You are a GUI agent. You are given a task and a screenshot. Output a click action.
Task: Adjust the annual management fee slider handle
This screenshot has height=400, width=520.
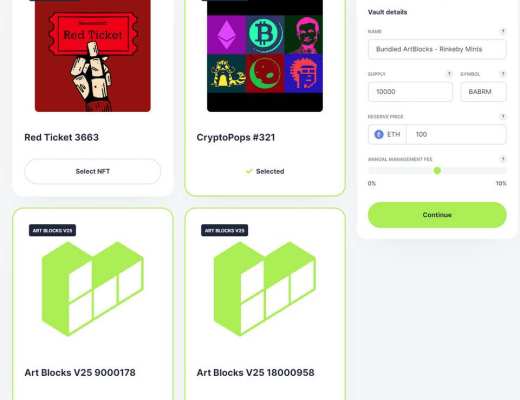(x=437, y=171)
